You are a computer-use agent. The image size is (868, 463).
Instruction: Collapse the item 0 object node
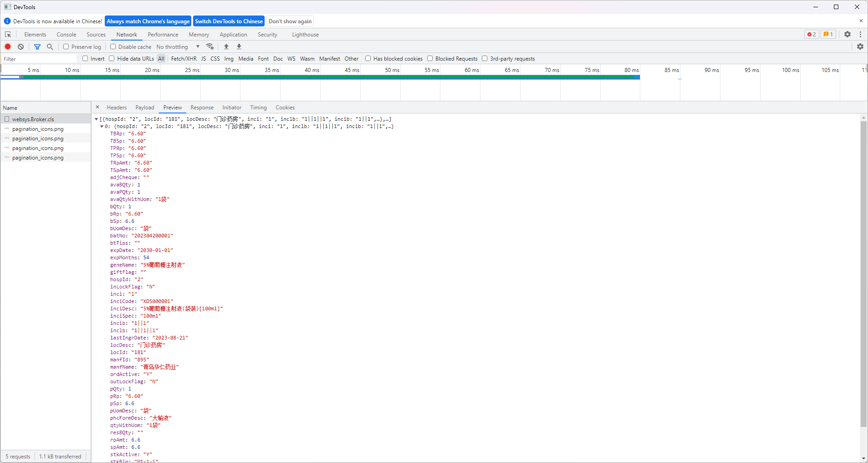coord(102,126)
